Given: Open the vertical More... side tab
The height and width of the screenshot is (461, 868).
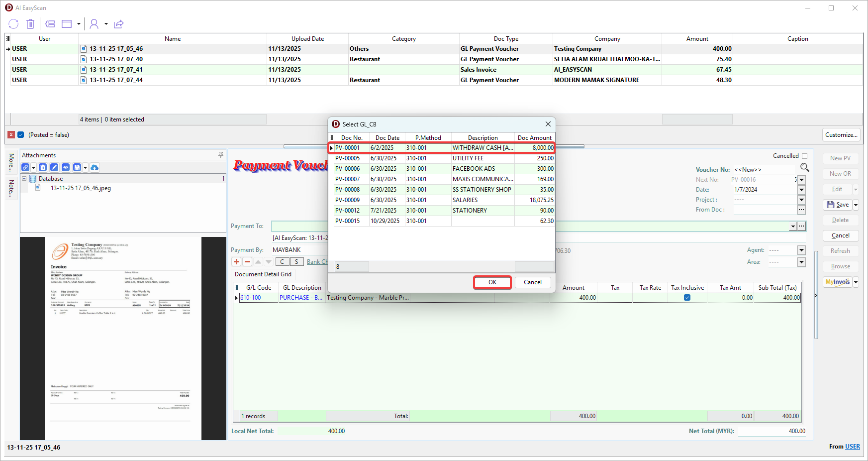Looking at the screenshot, I should click(11, 162).
